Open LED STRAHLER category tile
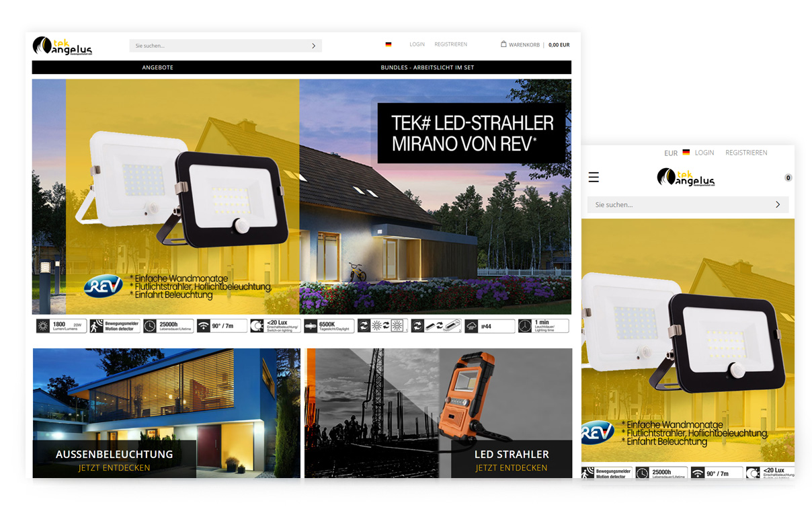812x507 pixels. point(438,413)
